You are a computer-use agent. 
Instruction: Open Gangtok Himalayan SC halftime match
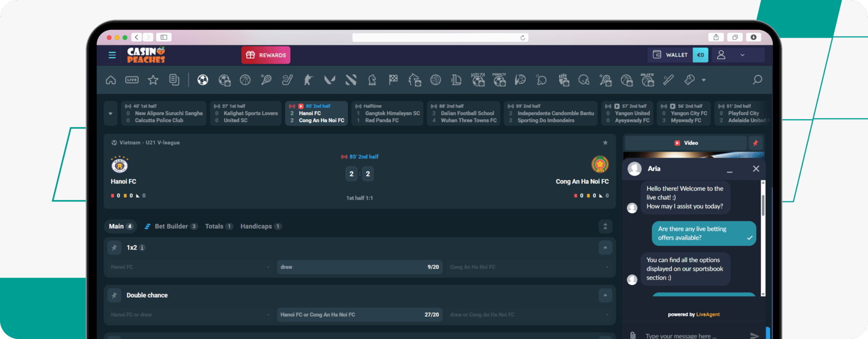[387, 113]
